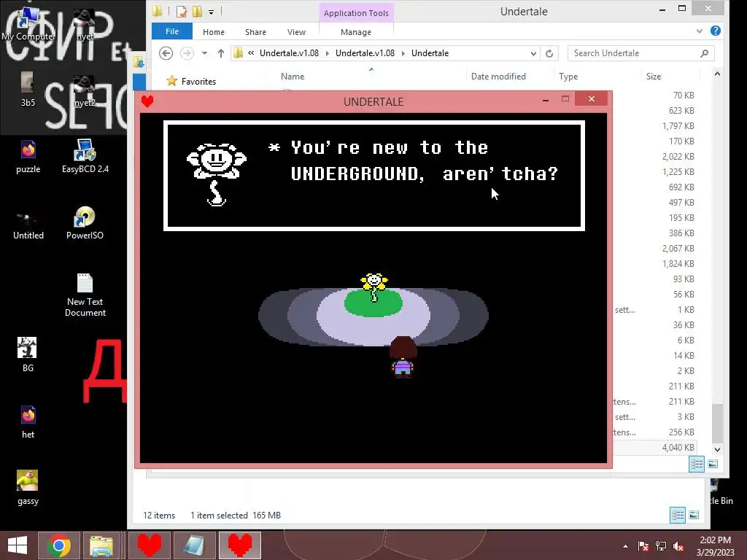Open the het Firefox shortcut
This screenshot has width=747, height=560.
28,421
